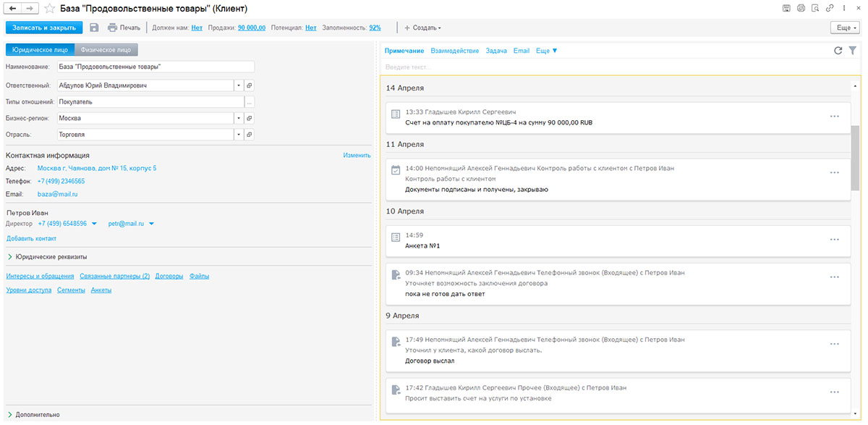Expand the Дополнительно section
Image resolution: width=868 pixels, height=425 pixels.
[x=36, y=415]
